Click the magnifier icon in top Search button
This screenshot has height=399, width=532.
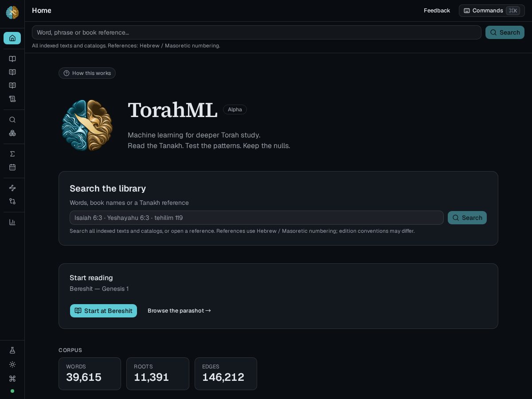click(x=493, y=32)
